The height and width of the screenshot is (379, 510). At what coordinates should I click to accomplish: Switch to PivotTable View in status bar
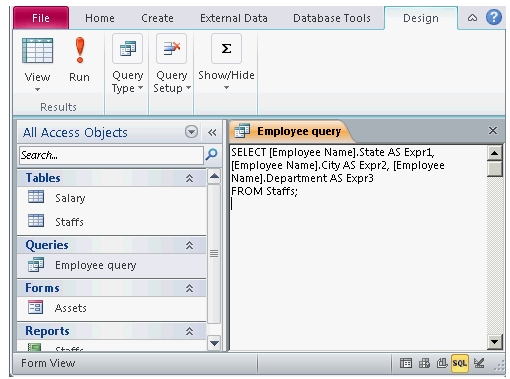(x=424, y=363)
